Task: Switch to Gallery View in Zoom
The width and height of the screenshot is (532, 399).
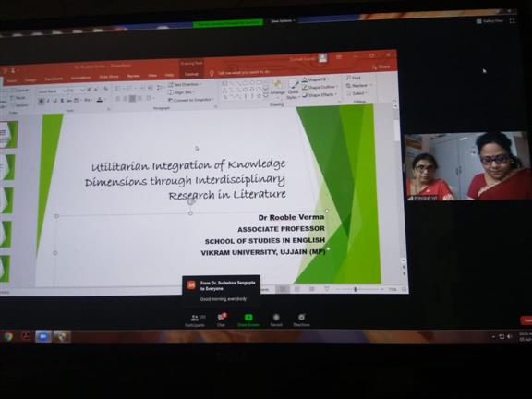Action: tap(490, 21)
